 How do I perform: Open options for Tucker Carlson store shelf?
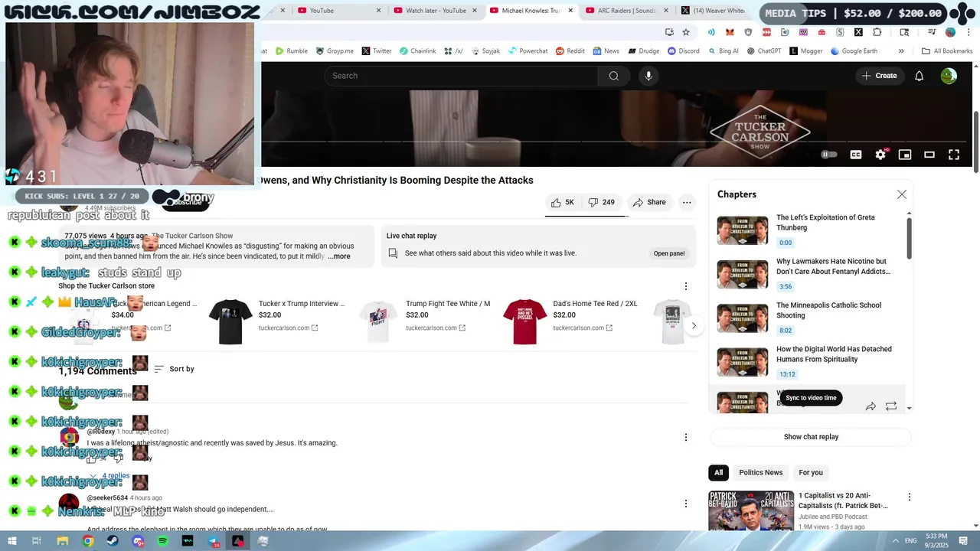685,286
